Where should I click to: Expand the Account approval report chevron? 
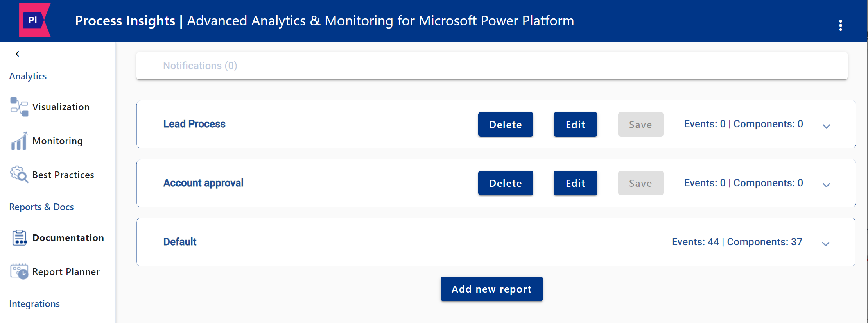[826, 185]
